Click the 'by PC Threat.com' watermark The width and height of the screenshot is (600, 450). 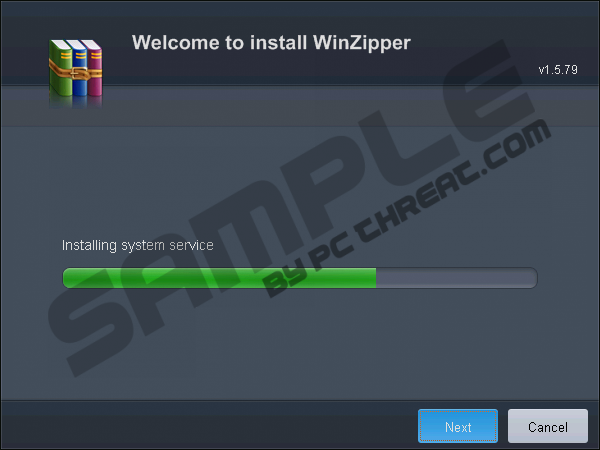(x=408, y=209)
